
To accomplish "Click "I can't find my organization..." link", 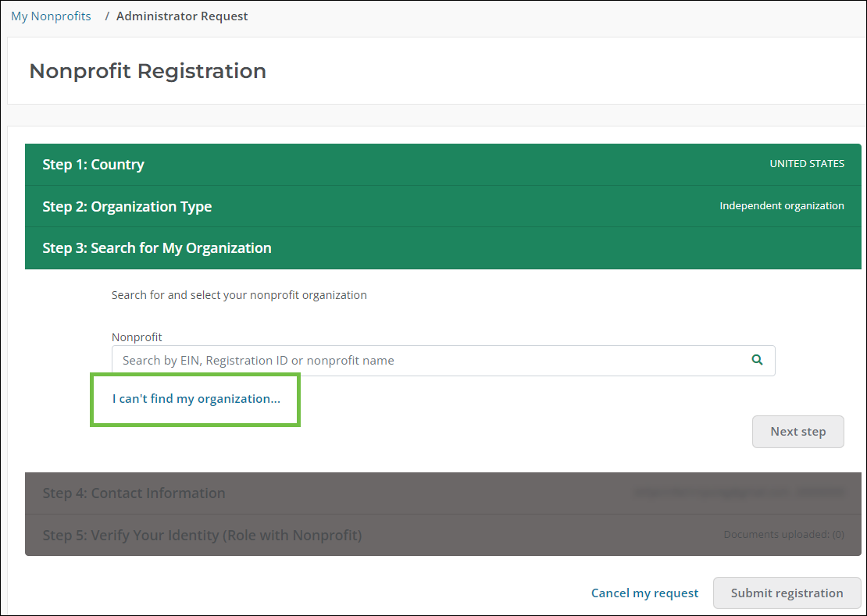I will click(196, 399).
